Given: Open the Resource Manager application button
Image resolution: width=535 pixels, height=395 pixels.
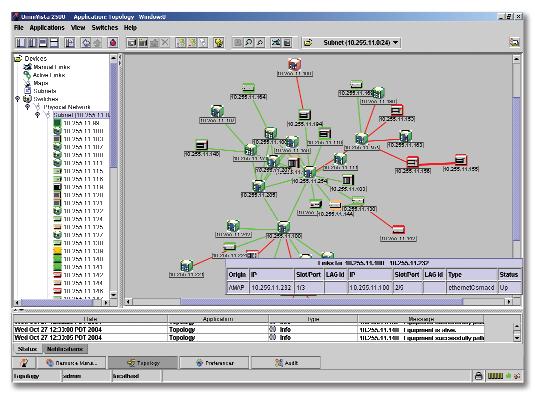Looking at the screenshot, I should coord(72,363).
